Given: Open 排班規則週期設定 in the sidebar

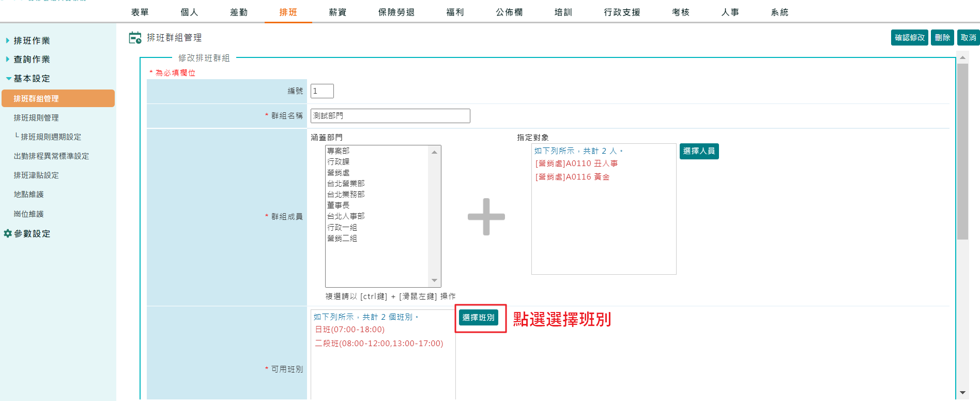Looking at the screenshot, I should coord(51,137).
